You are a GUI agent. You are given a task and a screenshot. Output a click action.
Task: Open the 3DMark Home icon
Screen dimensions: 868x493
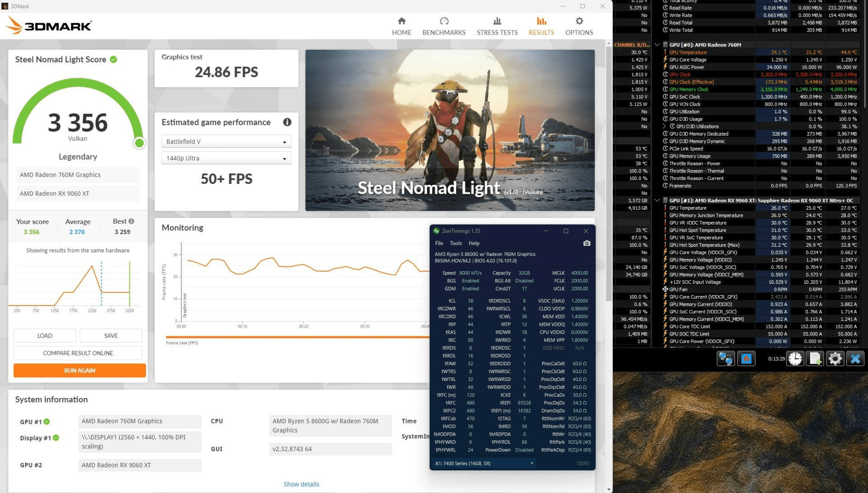coord(401,21)
